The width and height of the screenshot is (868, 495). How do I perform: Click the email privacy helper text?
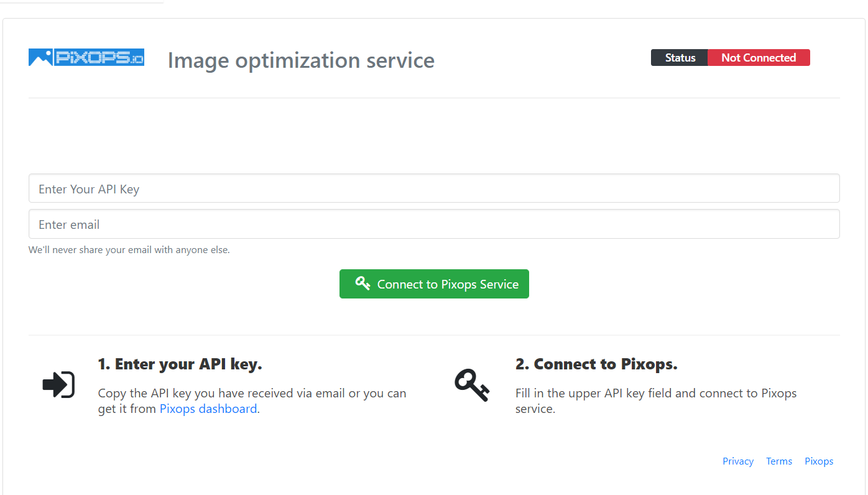[129, 249]
